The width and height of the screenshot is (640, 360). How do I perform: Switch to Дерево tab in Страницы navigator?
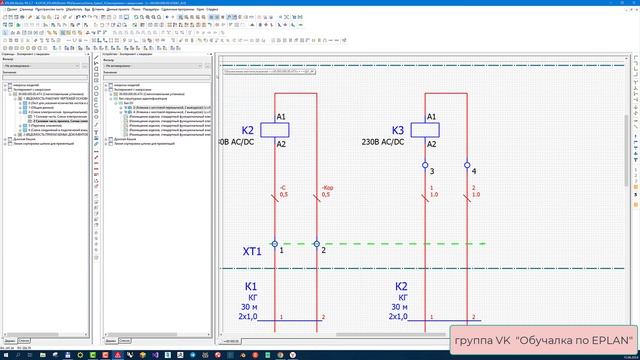pyautogui.click(x=10, y=341)
